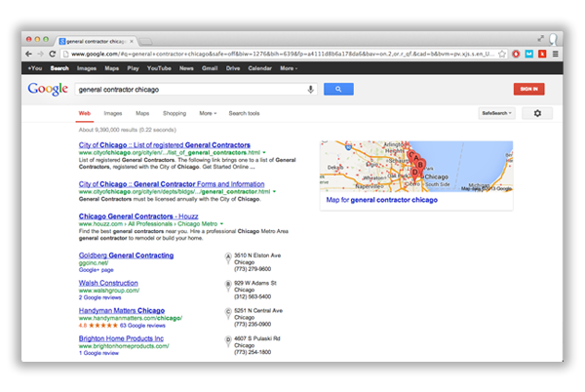Click the page icon in the address bar
585x392 pixels.
(65, 54)
